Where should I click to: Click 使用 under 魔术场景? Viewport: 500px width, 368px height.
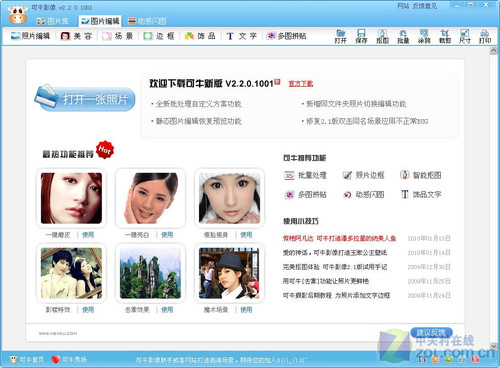(x=246, y=310)
